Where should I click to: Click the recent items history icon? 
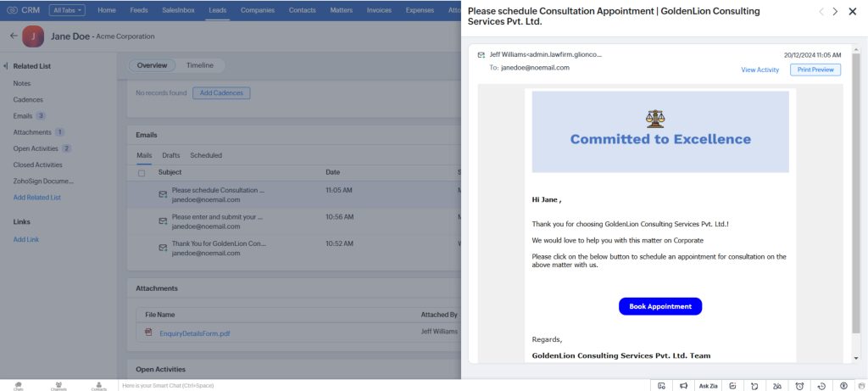(821, 386)
